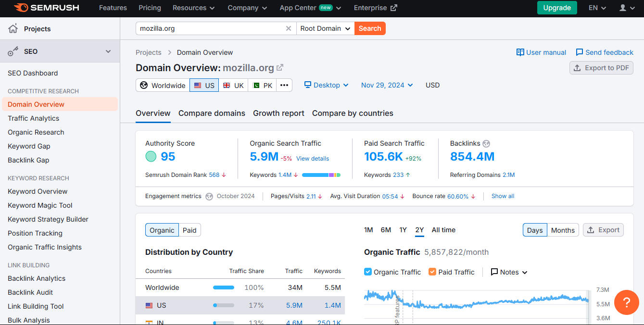Open EN language dropdown

597,8
